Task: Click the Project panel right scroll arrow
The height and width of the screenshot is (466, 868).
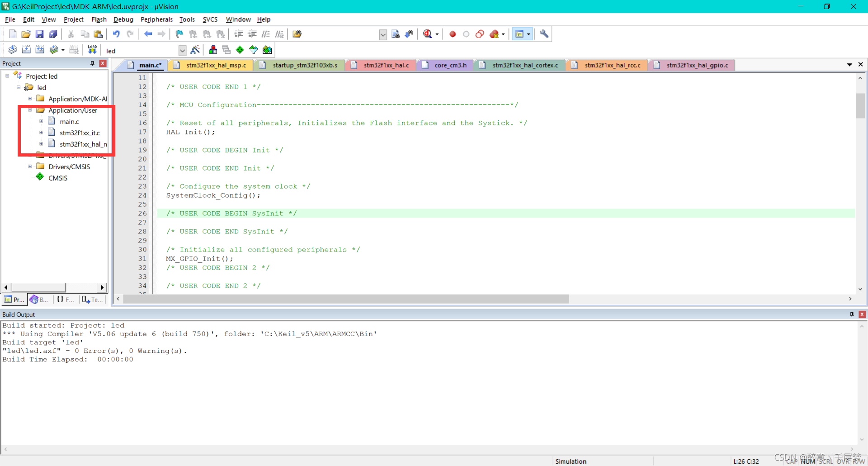Action: click(102, 287)
